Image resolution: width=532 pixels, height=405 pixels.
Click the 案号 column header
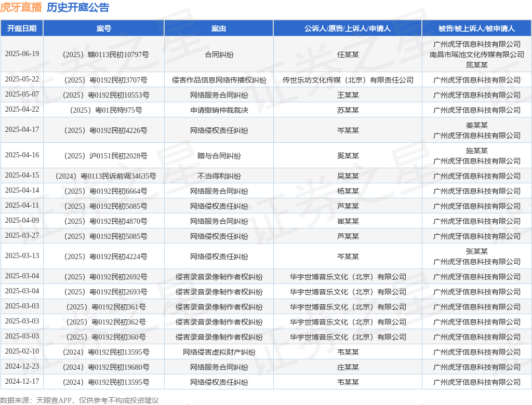pyautogui.click(x=104, y=29)
